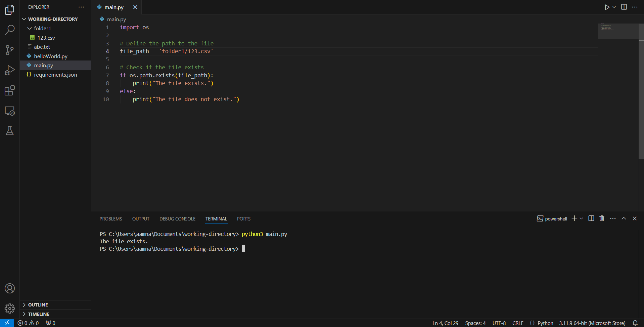The height and width of the screenshot is (327, 644).
Task: Open the Testing view
Action: 10,131
